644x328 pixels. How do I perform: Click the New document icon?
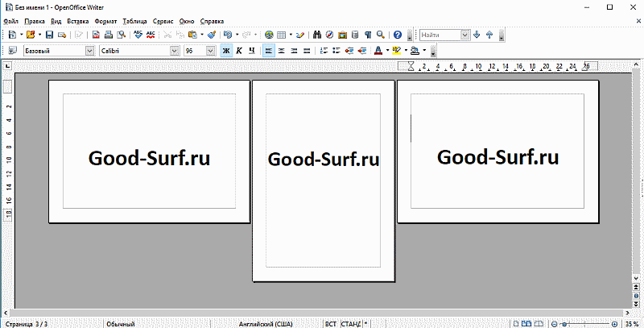tap(12, 35)
